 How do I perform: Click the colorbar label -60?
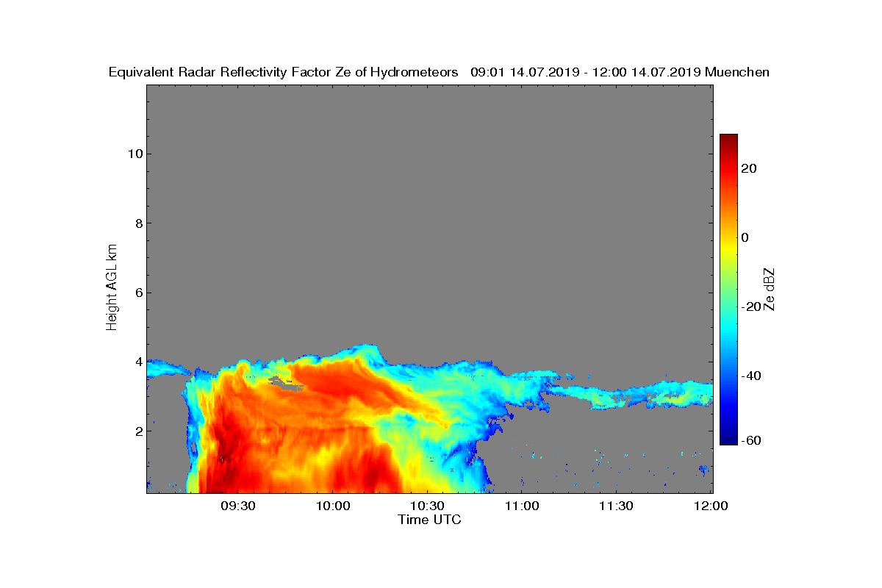(752, 440)
